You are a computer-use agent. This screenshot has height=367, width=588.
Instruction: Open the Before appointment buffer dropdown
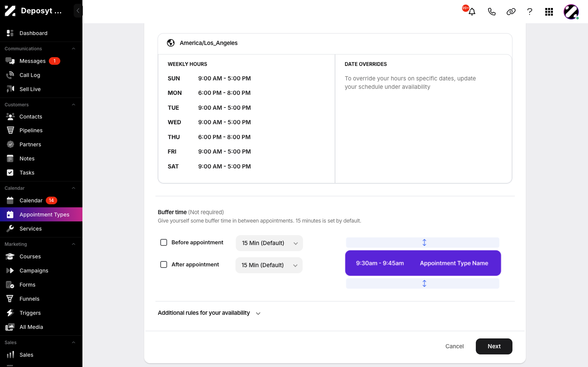point(269,243)
